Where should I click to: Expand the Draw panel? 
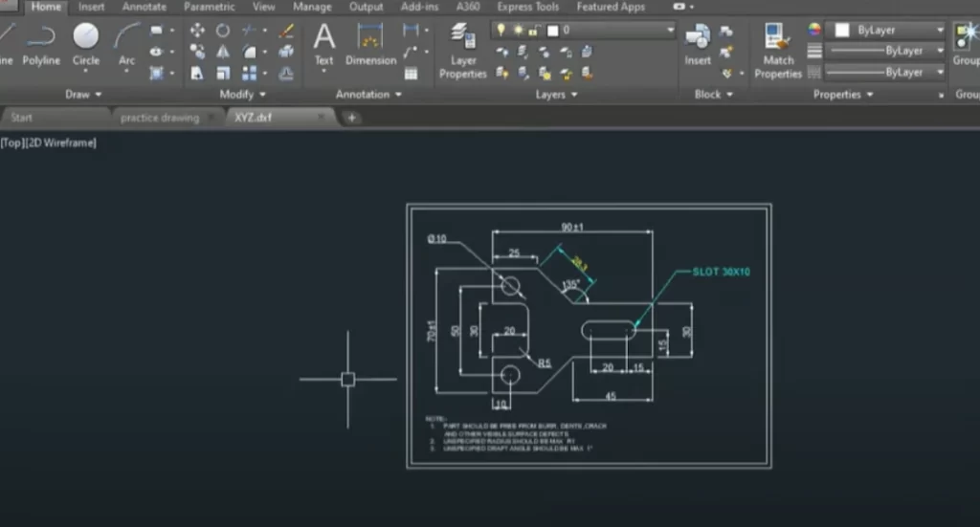(83, 95)
